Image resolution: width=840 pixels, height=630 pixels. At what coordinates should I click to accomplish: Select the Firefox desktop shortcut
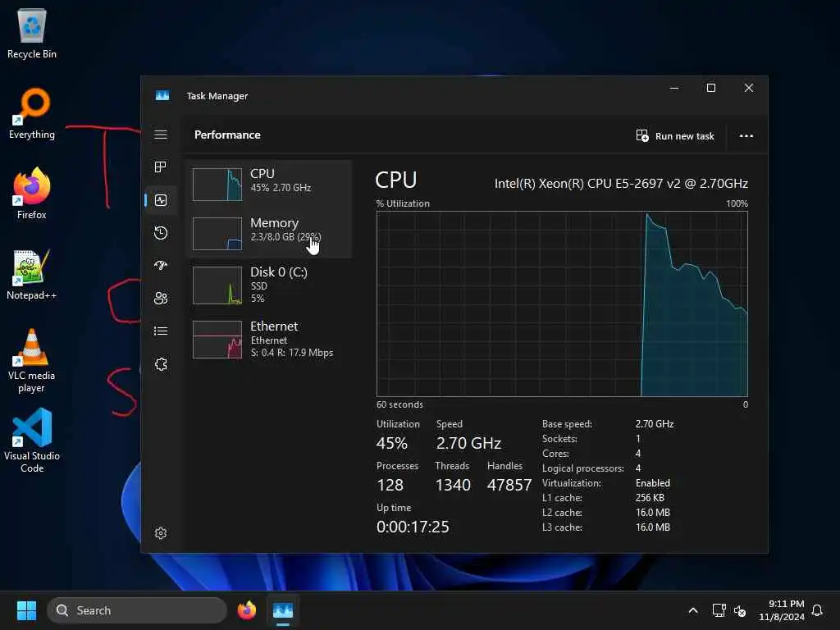[32, 194]
